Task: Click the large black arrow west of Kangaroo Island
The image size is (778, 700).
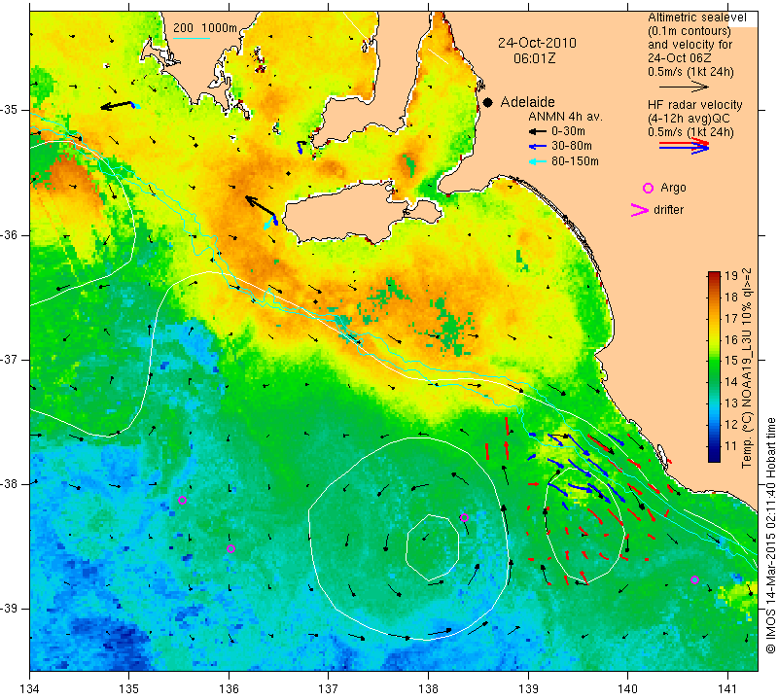Action: click(261, 208)
